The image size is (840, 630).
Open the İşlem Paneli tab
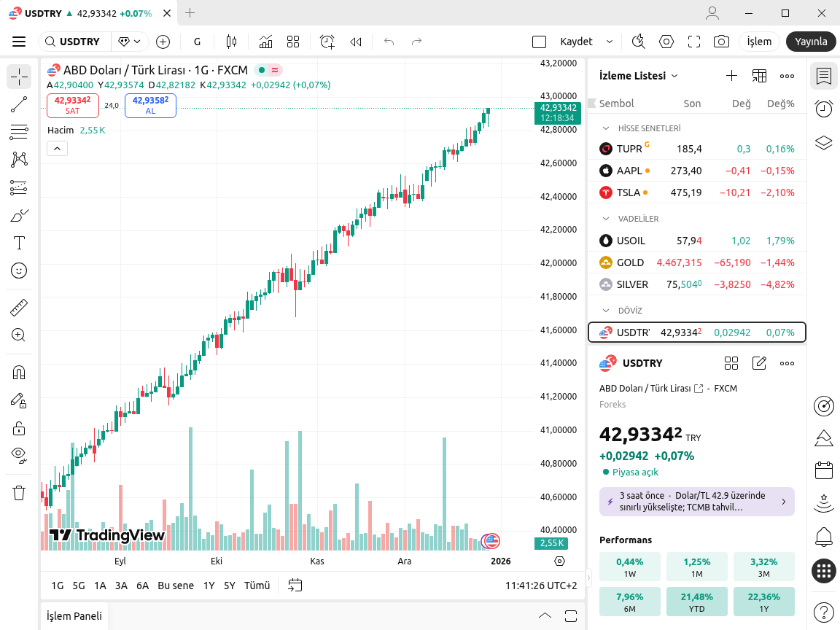click(x=74, y=616)
